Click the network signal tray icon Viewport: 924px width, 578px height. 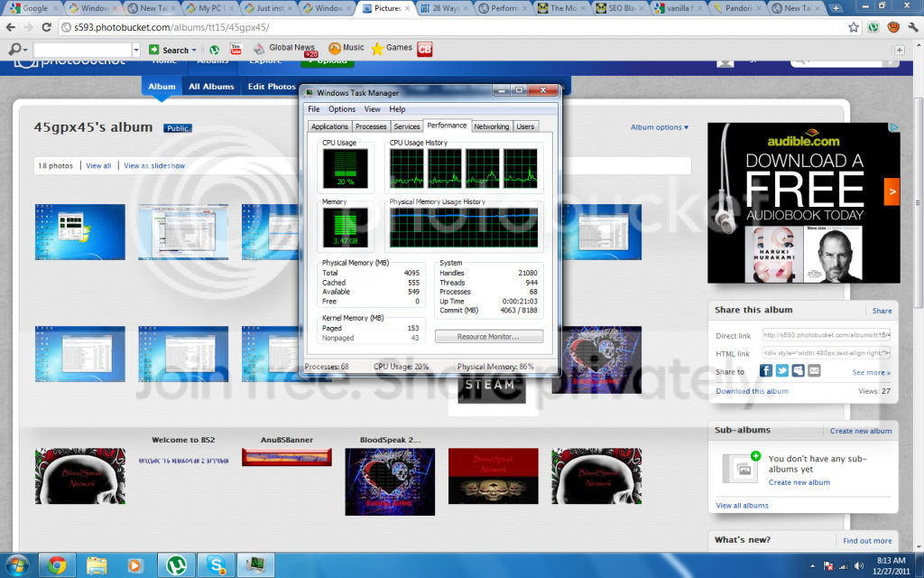pos(844,566)
